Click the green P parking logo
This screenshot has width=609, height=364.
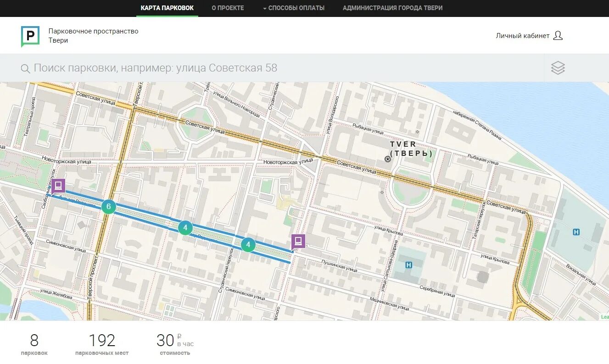[30, 36]
